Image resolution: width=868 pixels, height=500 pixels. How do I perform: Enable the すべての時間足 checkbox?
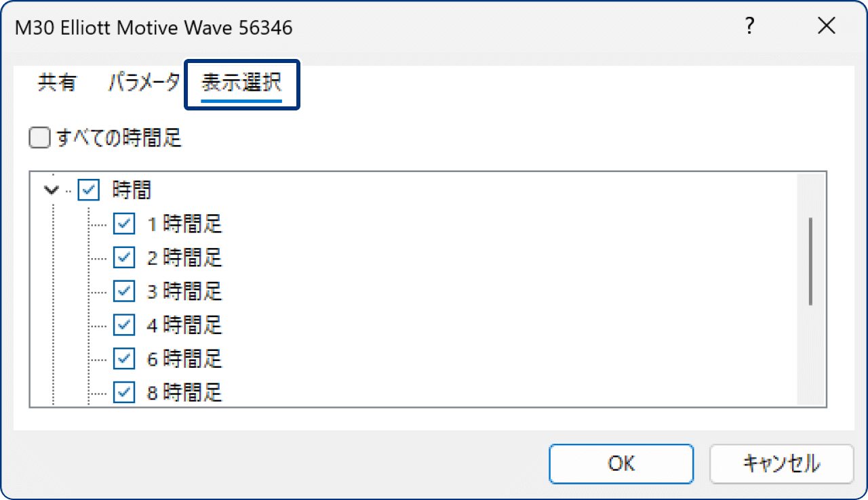tap(40, 138)
